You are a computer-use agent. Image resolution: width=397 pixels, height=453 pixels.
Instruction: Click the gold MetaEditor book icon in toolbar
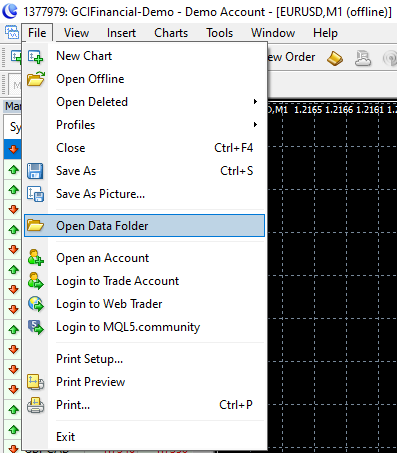tap(335, 58)
